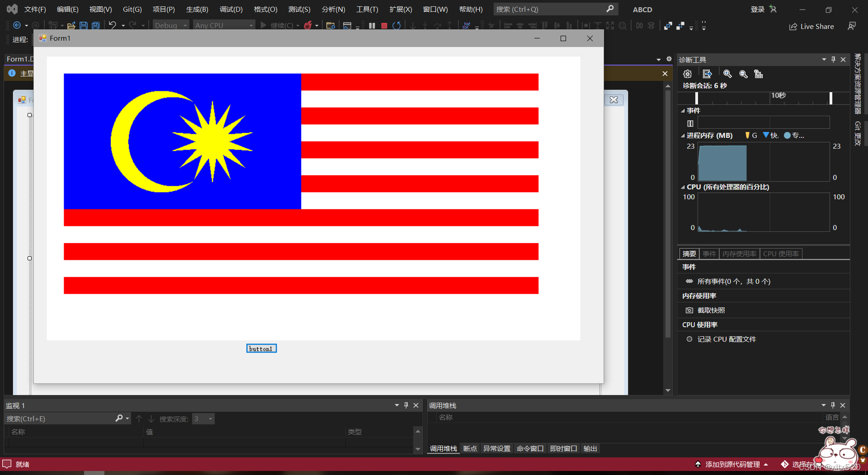Click the diagnostic tools export output icon
Screen dimensions: 868x475
[x=708, y=74]
